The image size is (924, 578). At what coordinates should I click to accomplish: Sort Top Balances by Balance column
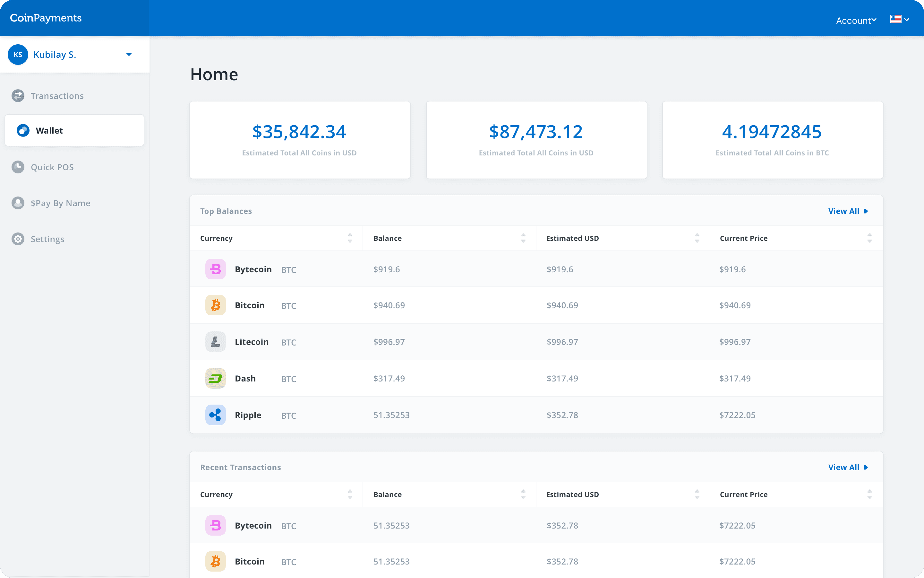(x=523, y=238)
